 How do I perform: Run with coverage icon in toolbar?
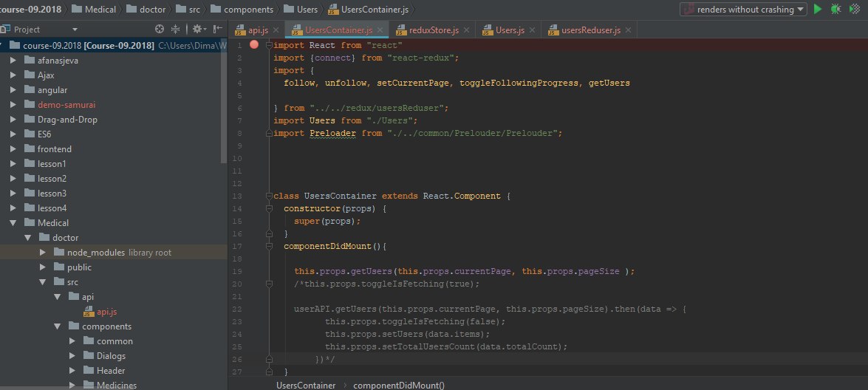pyautogui.click(x=855, y=10)
